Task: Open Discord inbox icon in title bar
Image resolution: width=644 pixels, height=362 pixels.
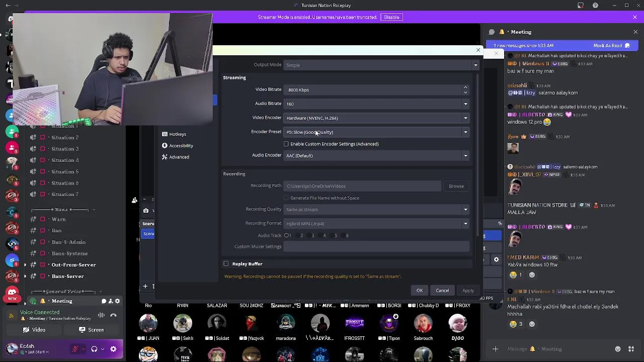Action: (581, 6)
